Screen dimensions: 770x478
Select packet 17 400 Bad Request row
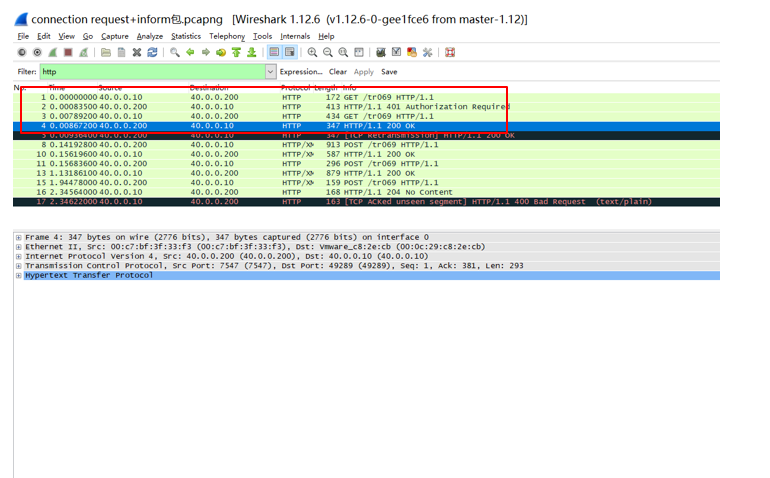(x=366, y=202)
